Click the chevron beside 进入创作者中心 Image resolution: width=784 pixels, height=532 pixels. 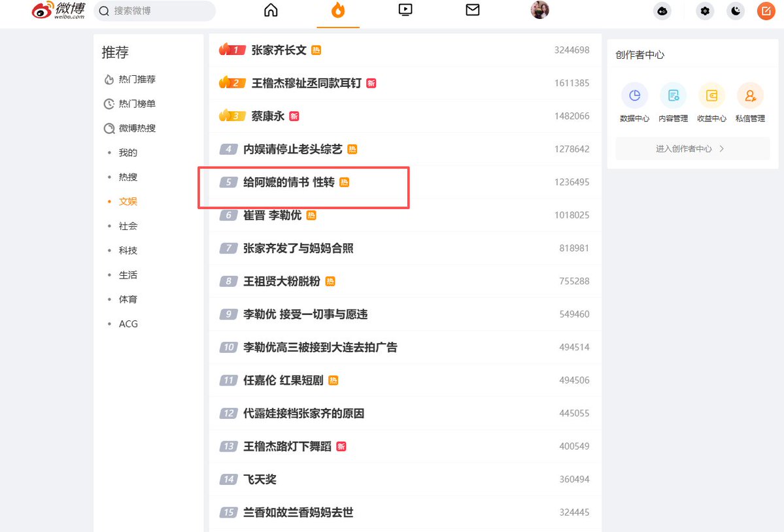tap(721, 149)
